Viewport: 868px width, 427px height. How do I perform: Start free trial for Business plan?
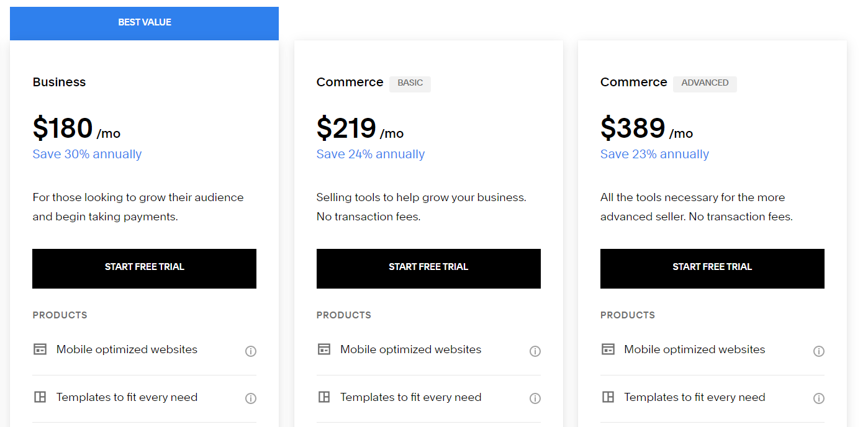point(144,268)
